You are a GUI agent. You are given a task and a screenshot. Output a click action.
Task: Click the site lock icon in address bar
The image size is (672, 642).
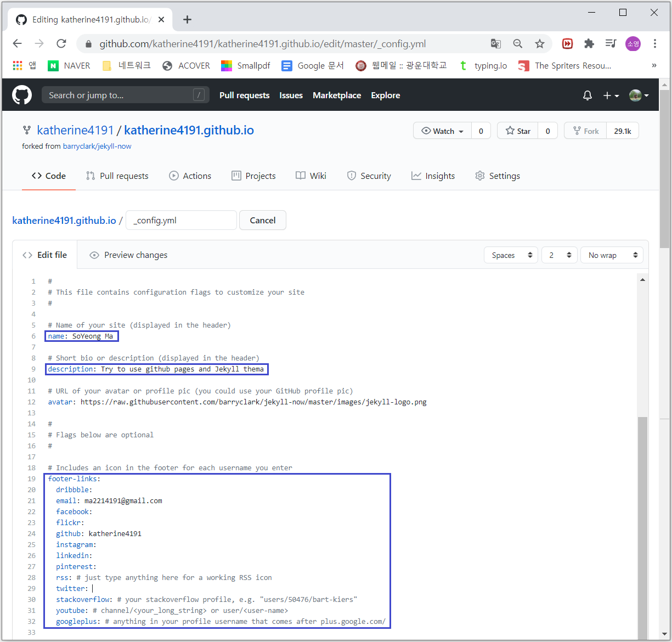click(88, 44)
